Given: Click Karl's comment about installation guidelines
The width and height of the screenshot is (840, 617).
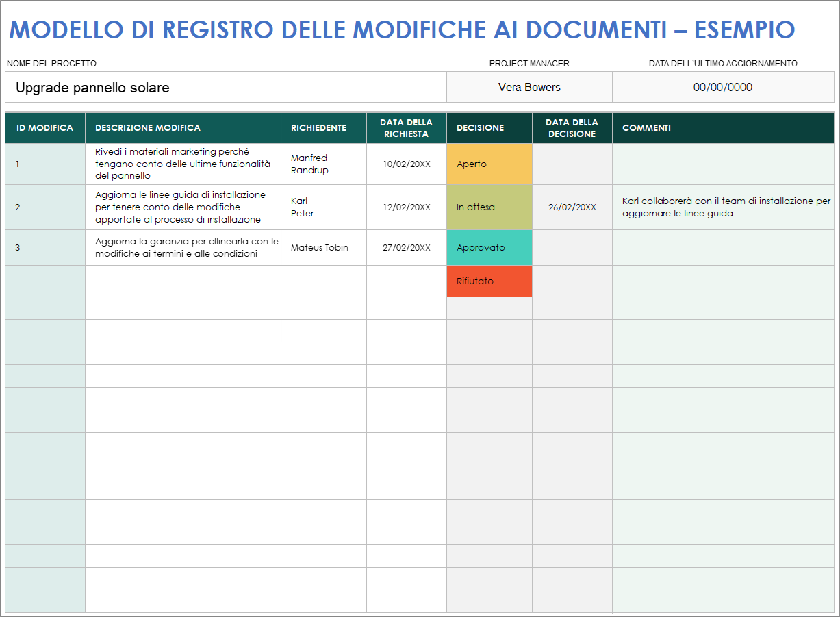Looking at the screenshot, I should pos(722,206).
